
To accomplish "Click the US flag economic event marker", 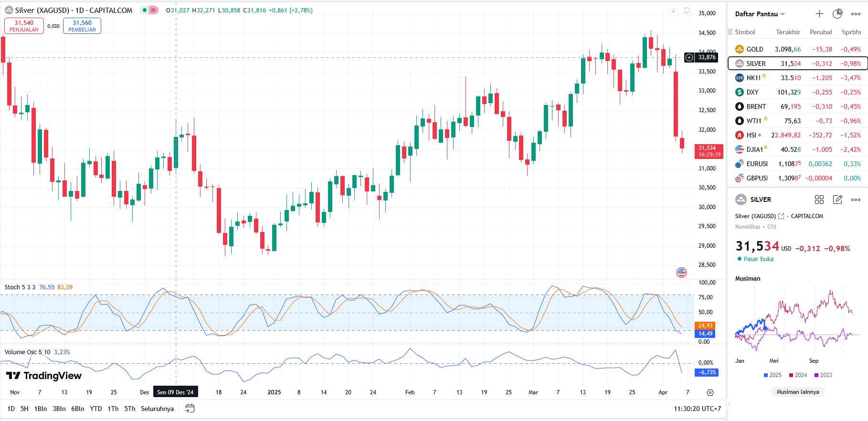I will coord(681,273).
